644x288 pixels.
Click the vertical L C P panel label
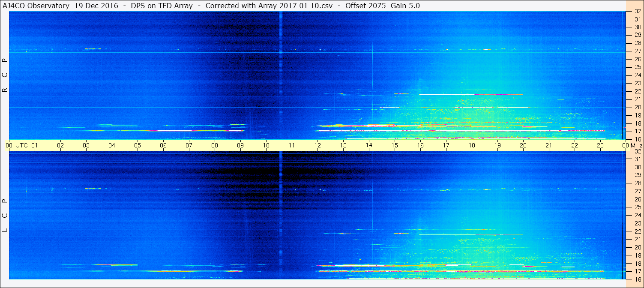click(5, 215)
